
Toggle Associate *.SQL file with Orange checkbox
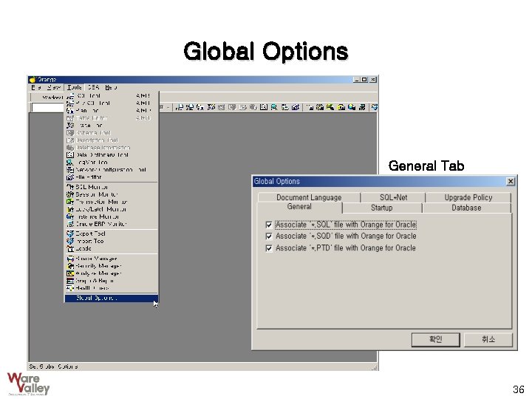point(269,225)
